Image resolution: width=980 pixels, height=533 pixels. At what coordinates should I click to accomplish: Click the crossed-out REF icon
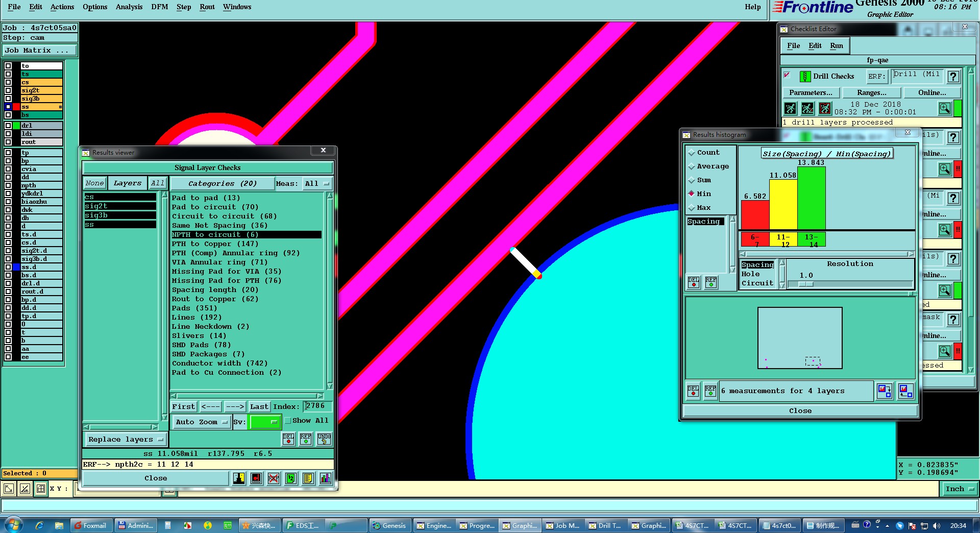274,478
